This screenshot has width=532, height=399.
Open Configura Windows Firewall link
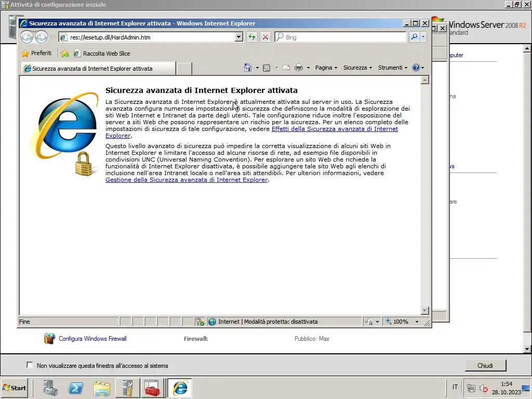click(92, 339)
